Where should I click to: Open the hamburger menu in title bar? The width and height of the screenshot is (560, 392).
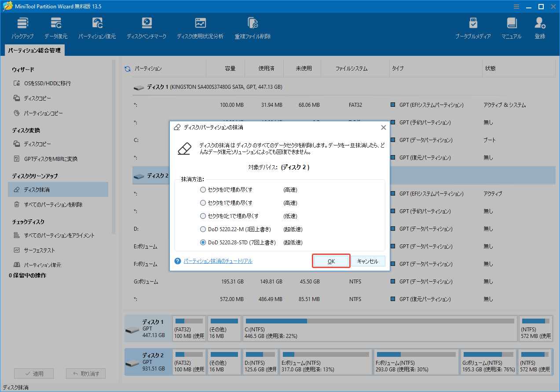[x=516, y=6]
